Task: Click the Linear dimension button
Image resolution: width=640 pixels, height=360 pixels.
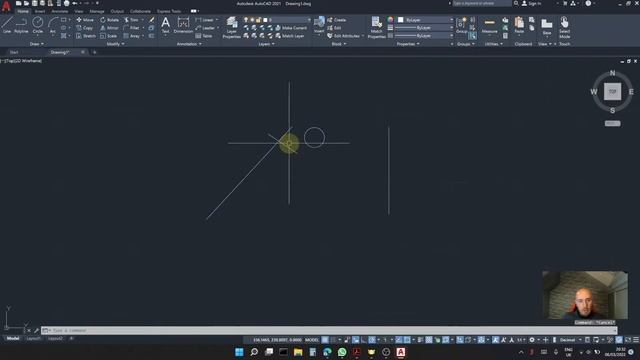Action: click(205, 20)
